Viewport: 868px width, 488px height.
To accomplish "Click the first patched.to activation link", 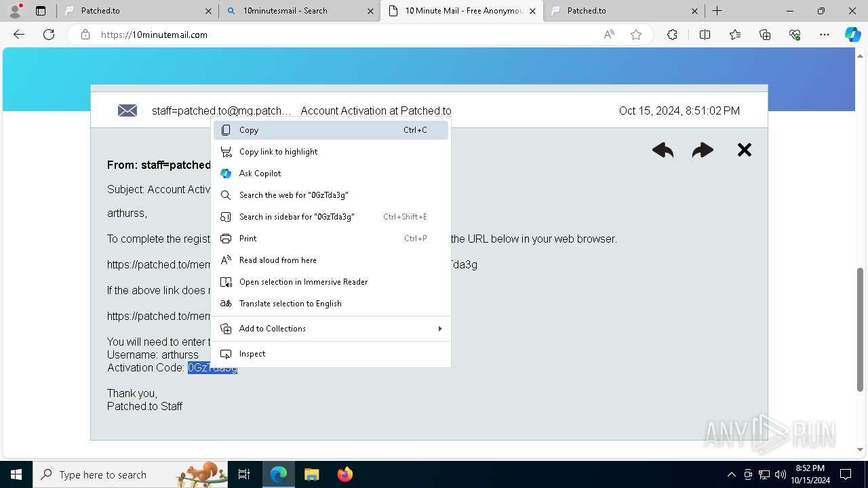I will click(x=159, y=264).
